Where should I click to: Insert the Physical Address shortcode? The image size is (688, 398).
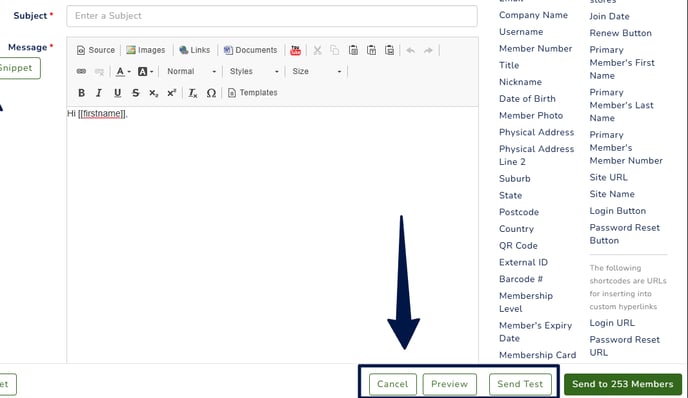click(x=536, y=132)
